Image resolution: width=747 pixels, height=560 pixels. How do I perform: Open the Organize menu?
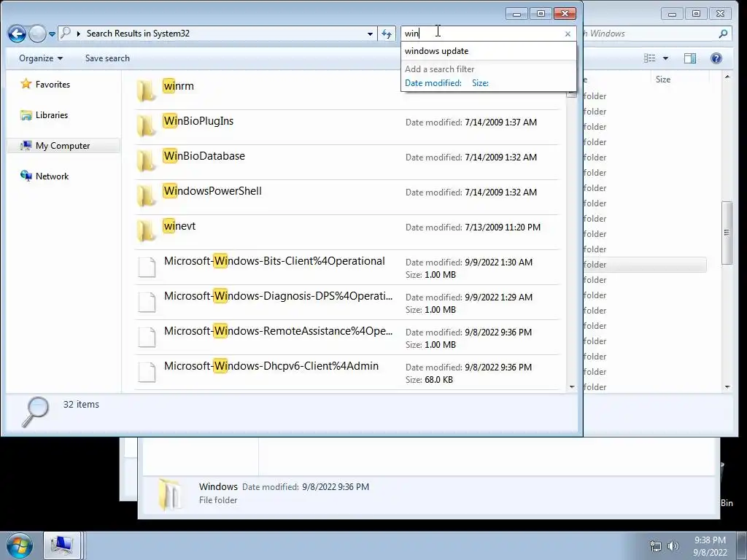[41, 58]
